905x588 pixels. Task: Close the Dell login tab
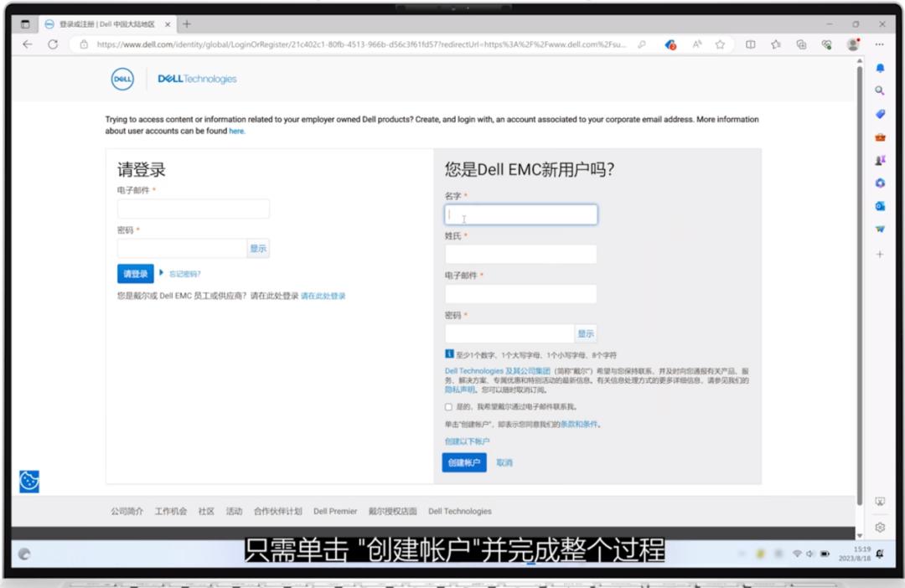pos(168,24)
